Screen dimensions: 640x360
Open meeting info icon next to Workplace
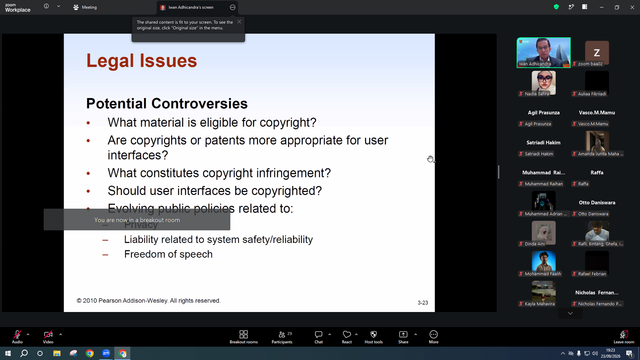[46, 7]
